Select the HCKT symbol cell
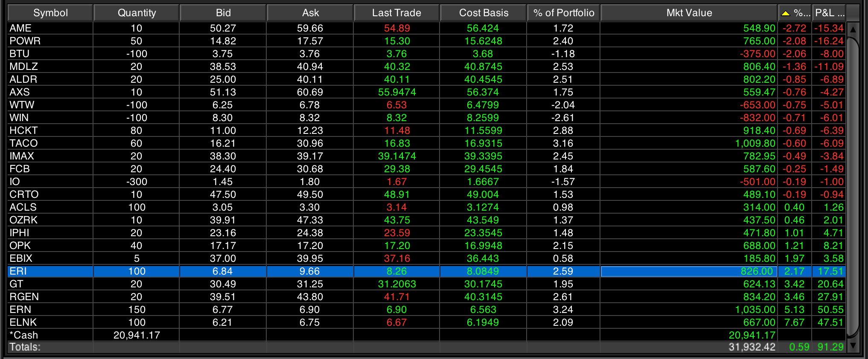868x359 pixels. (50, 130)
